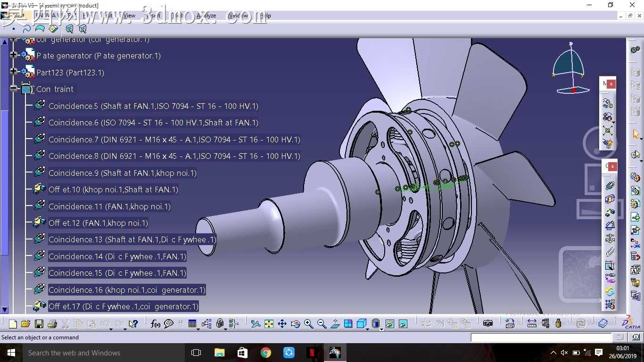Click the Open file folder icon
The width and height of the screenshot is (644, 362).
(25, 324)
